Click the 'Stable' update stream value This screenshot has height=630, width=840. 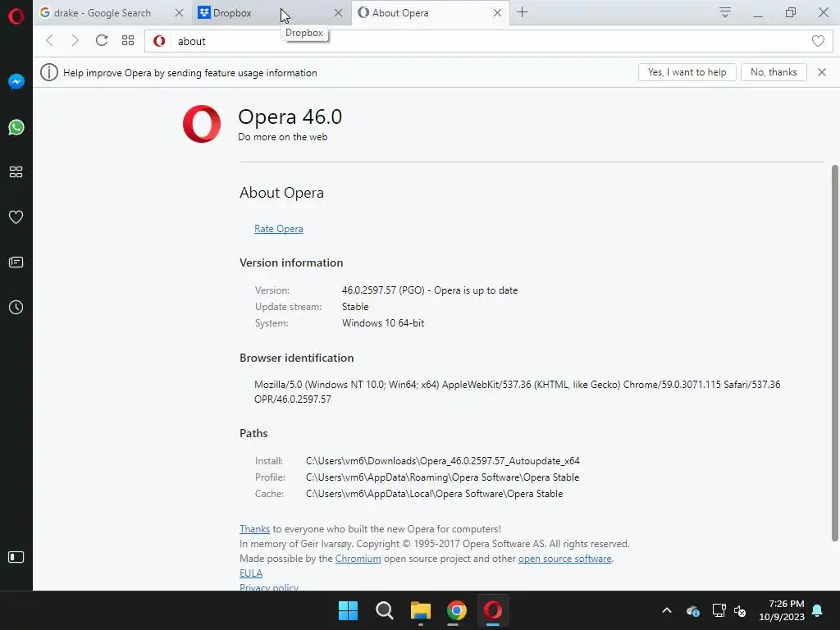click(x=355, y=307)
